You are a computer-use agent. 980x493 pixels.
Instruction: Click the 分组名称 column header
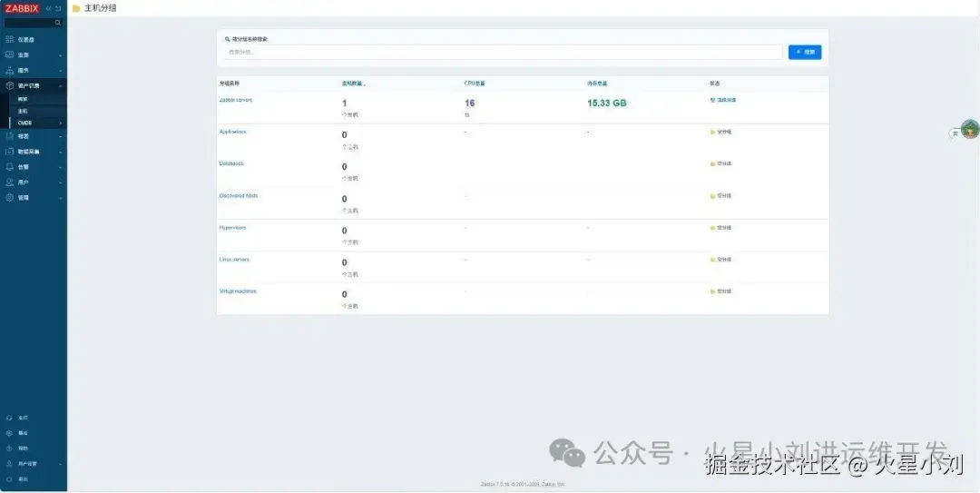229,84
